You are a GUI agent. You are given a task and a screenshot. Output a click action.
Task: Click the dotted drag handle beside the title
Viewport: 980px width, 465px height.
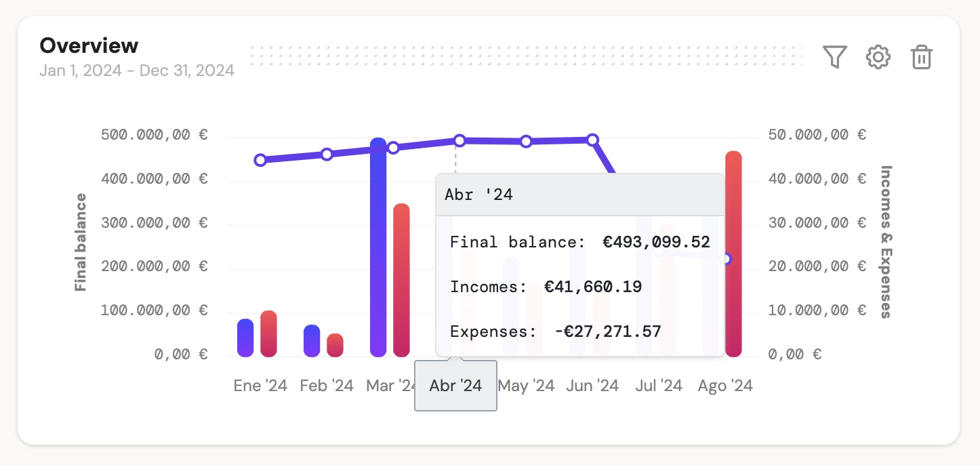click(x=526, y=56)
